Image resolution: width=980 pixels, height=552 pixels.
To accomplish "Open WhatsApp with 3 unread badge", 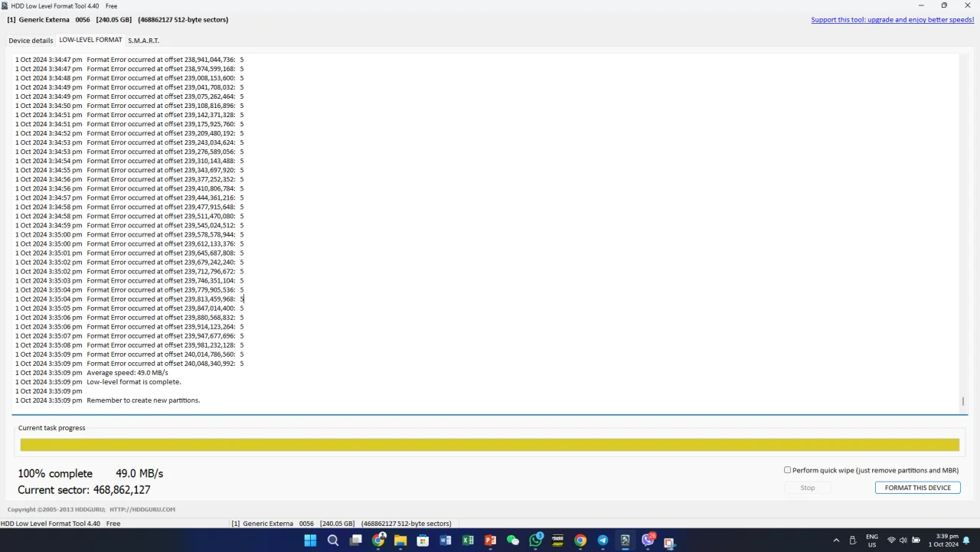I will pyautogui.click(x=536, y=540).
